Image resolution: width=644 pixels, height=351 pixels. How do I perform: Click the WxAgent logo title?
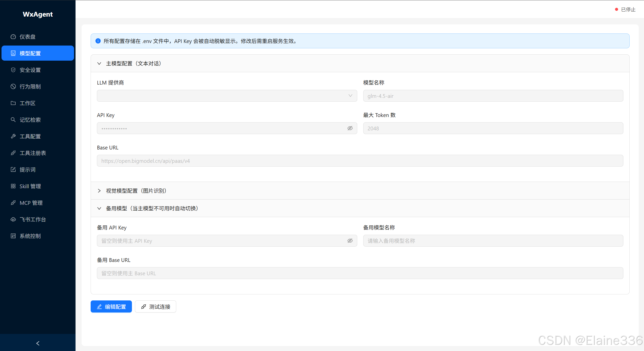[38, 14]
